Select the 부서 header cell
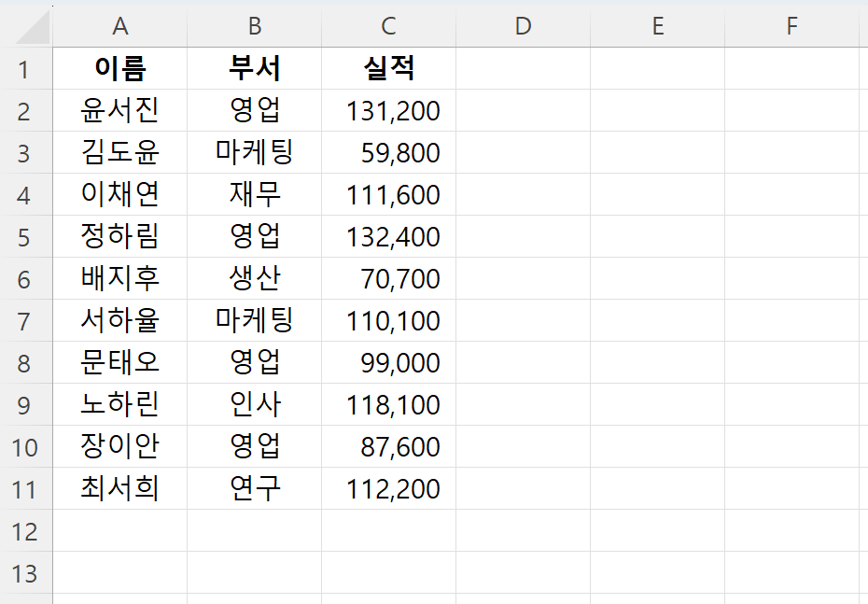 [254, 68]
